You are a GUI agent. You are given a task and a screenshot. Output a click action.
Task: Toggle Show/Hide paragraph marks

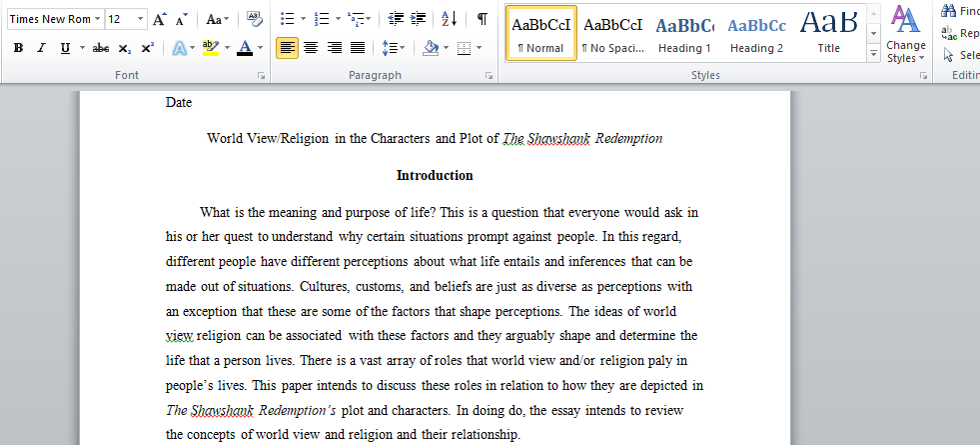pyautogui.click(x=483, y=19)
